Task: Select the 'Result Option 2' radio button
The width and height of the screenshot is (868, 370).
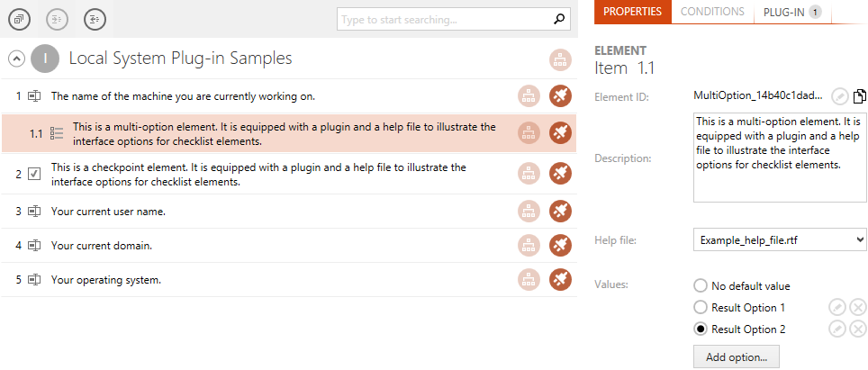Action: (701, 329)
